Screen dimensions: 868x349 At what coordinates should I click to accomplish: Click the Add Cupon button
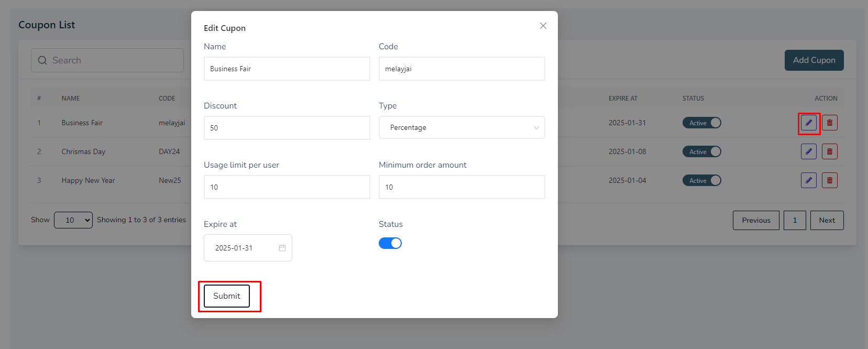[x=814, y=60]
